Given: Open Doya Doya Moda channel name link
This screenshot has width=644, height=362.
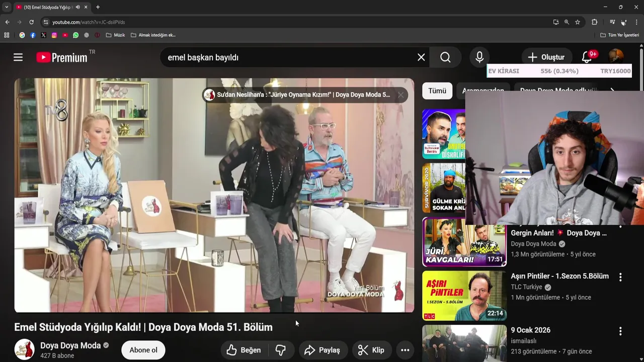Looking at the screenshot, I should (70, 345).
